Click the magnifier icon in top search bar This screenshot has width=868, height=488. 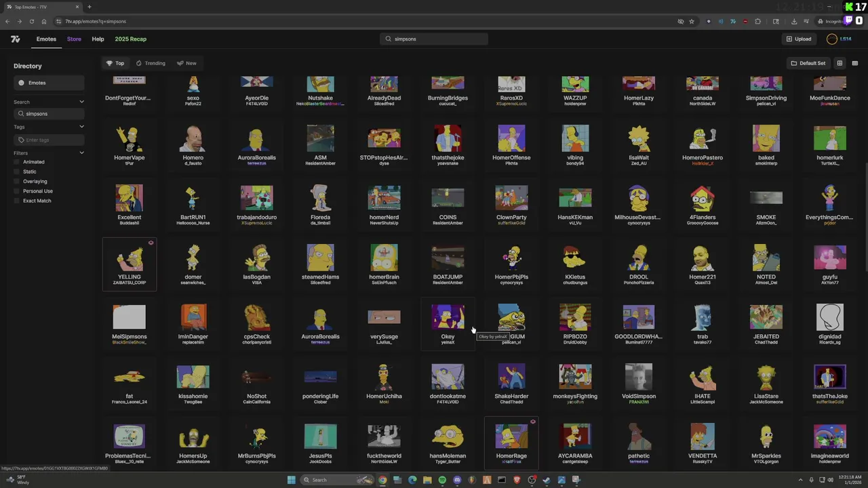tap(389, 39)
